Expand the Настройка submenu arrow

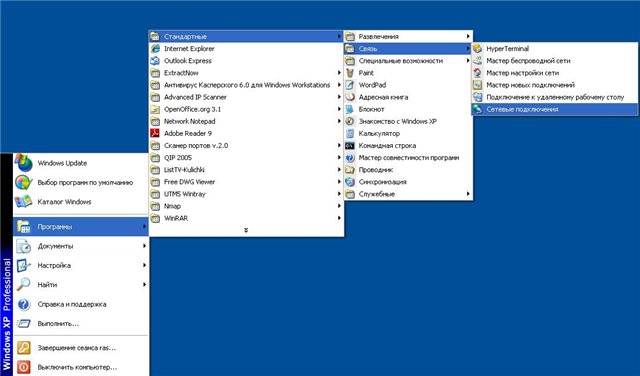tap(144, 265)
